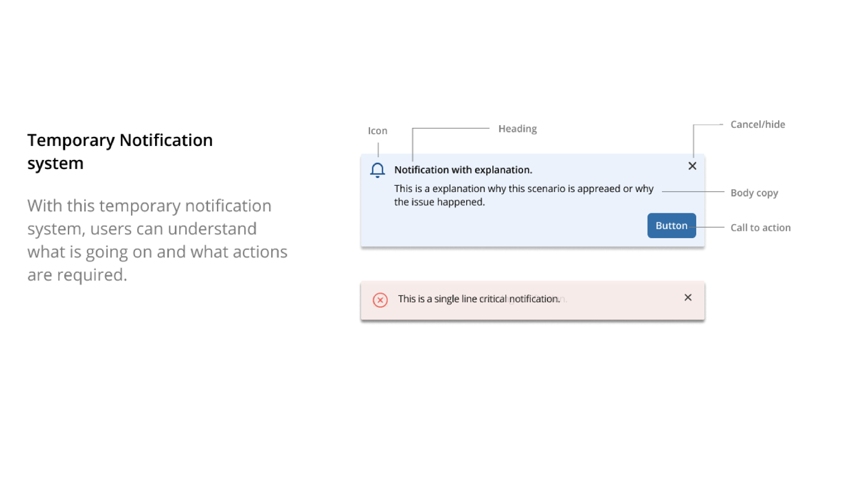Select the "Notification with explanation." heading
Screen dimensions: 868x488
click(x=463, y=170)
